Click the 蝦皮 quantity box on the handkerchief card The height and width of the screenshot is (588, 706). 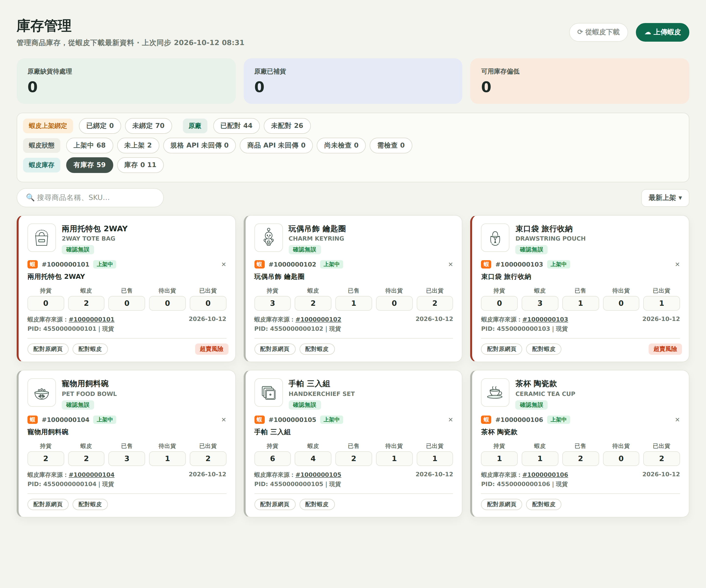[x=313, y=458]
